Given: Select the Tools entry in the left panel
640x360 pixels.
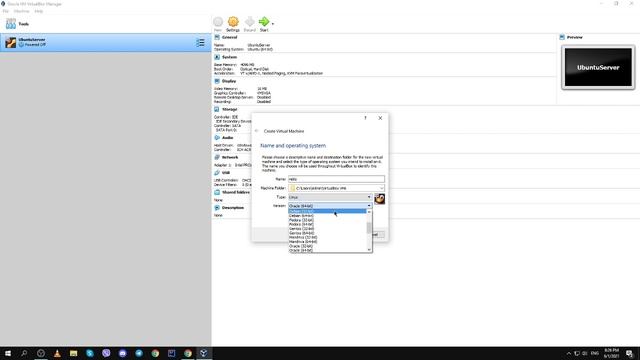Looking at the screenshot, I should [x=105, y=24].
